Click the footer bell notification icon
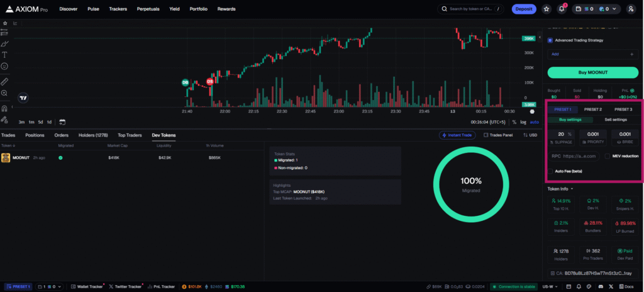The height and width of the screenshot is (292, 644). point(579,286)
